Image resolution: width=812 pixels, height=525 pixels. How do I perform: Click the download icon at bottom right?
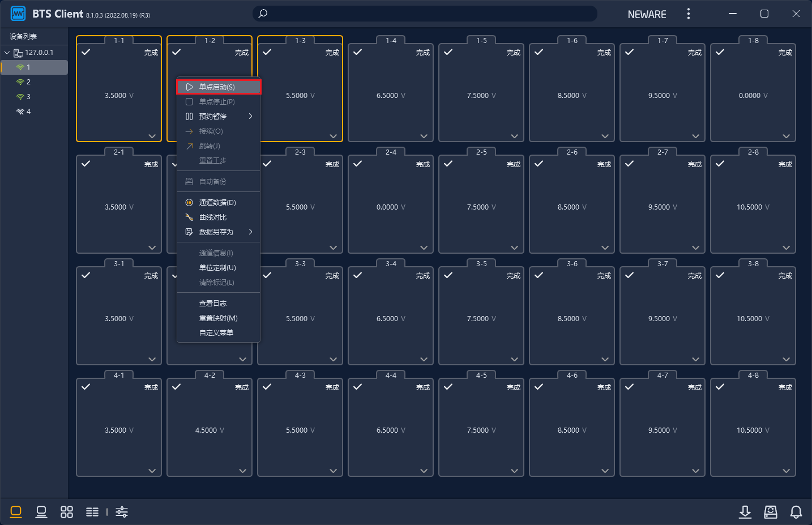pyautogui.click(x=745, y=512)
